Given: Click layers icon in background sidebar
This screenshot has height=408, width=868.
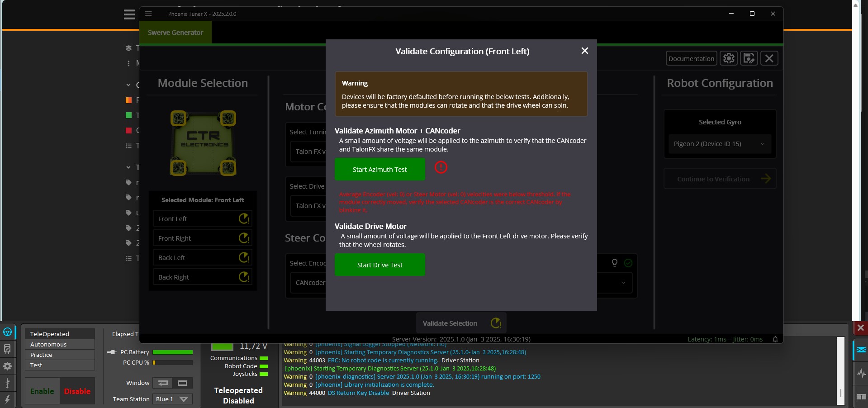Looking at the screenshot, I should [x=128, y=48].
